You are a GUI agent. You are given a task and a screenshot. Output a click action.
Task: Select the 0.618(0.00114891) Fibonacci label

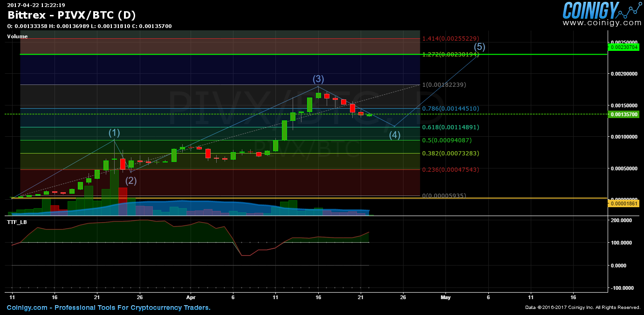coord(450,127)
